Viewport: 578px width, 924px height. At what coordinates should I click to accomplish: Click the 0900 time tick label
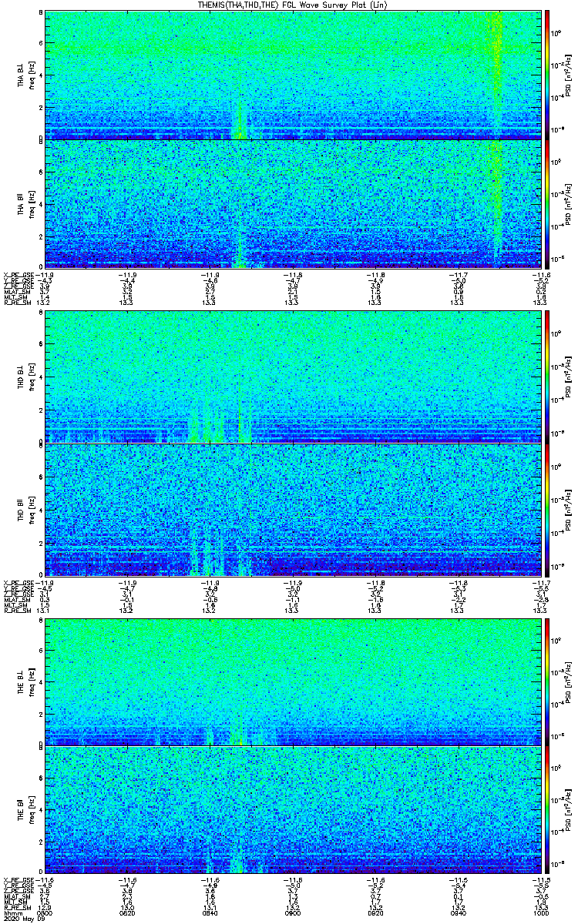tap(294, 912)
